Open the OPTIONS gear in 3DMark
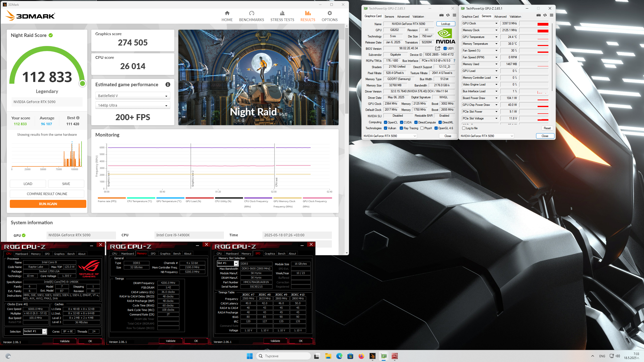 coord(330,13)
